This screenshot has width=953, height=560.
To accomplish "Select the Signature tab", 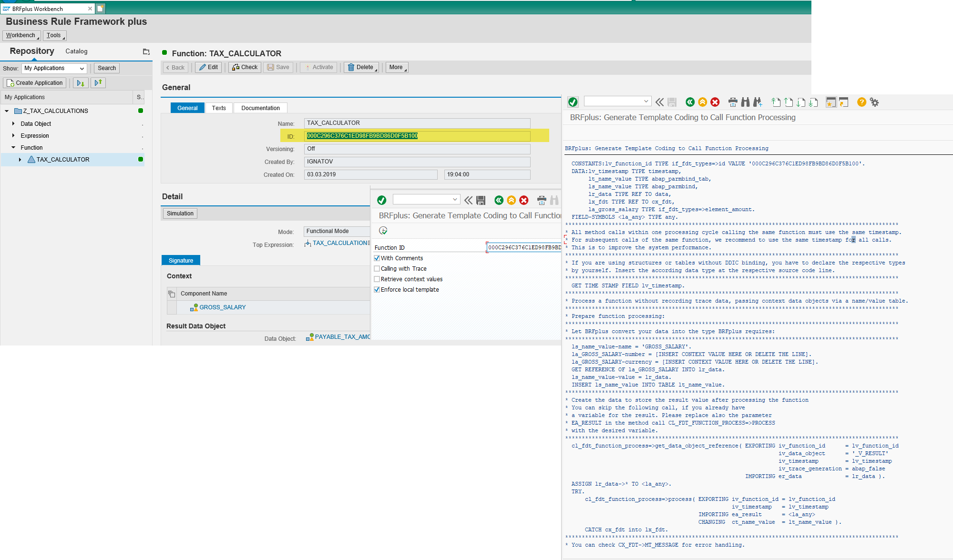I will (x=181, y=260).
